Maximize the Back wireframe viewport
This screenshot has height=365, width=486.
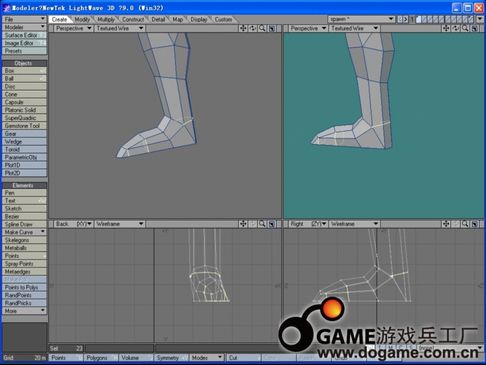[x=272, y=224]
